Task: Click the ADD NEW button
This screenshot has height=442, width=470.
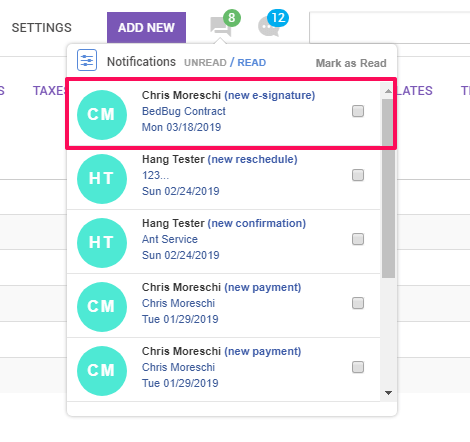Action: 146,28
